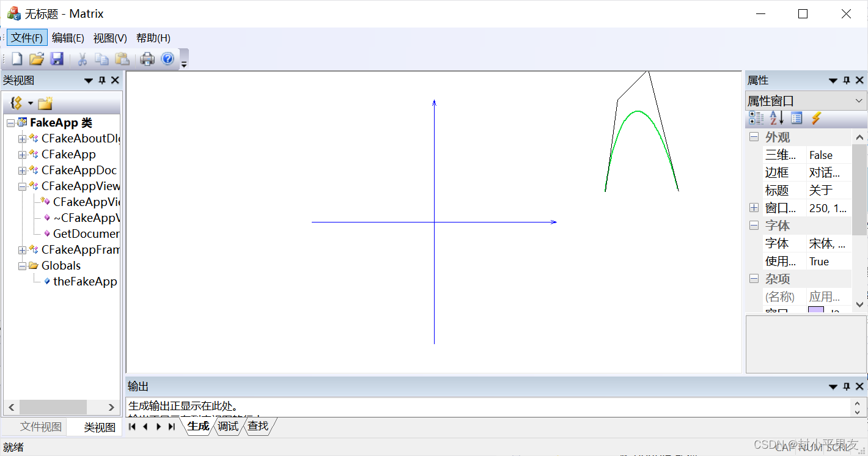
Task: Expand the 窗口 property row
Action: point(754,208)
